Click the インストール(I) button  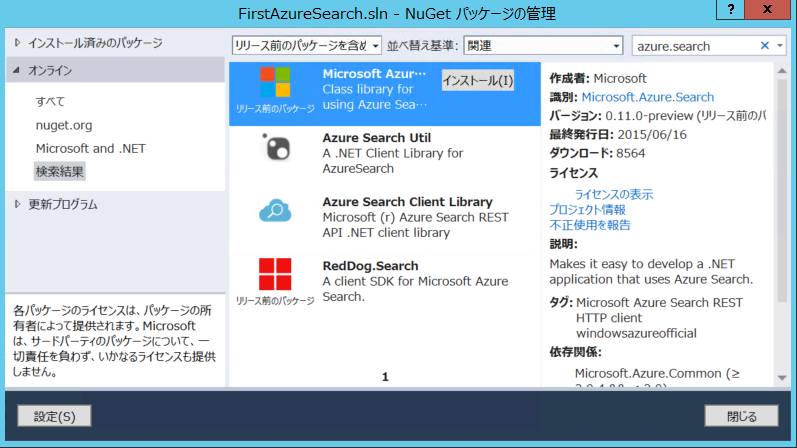[478, 80]
